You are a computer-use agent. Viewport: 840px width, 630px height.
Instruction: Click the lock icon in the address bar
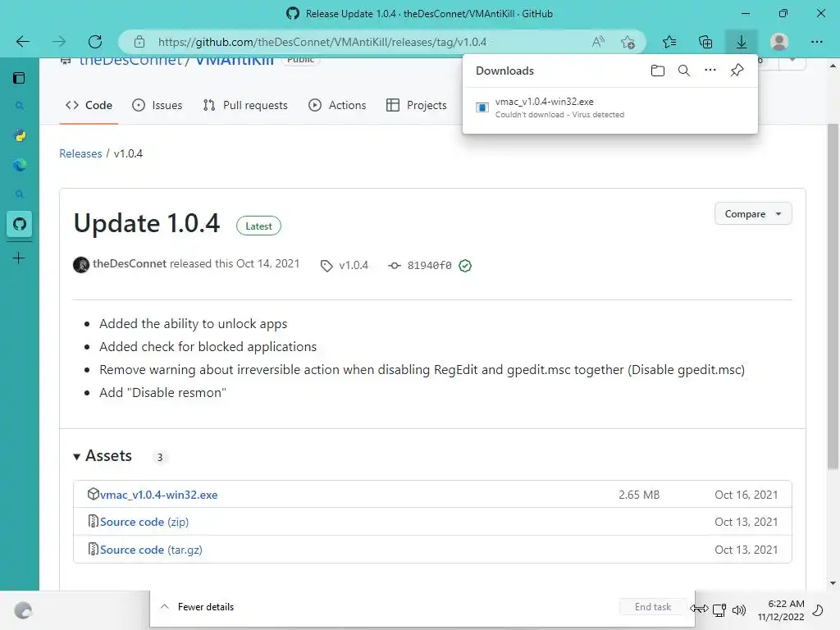tap(139, 42)
